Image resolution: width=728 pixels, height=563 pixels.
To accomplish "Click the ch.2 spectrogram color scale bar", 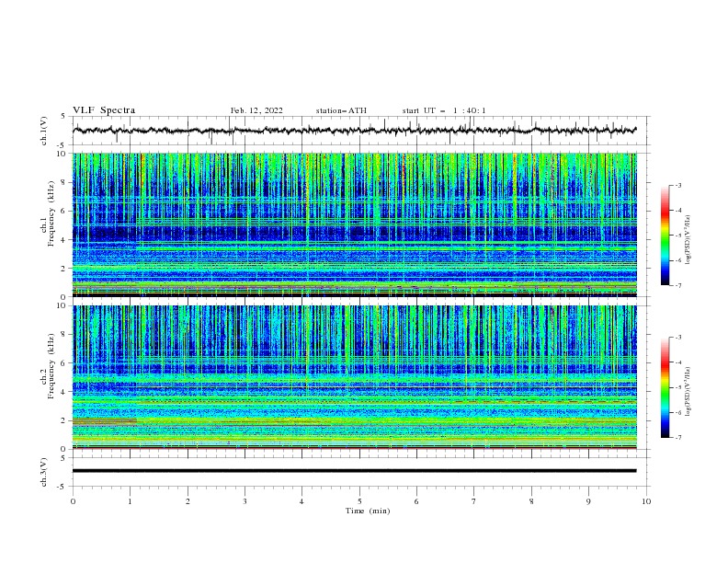I will point(665,387).
